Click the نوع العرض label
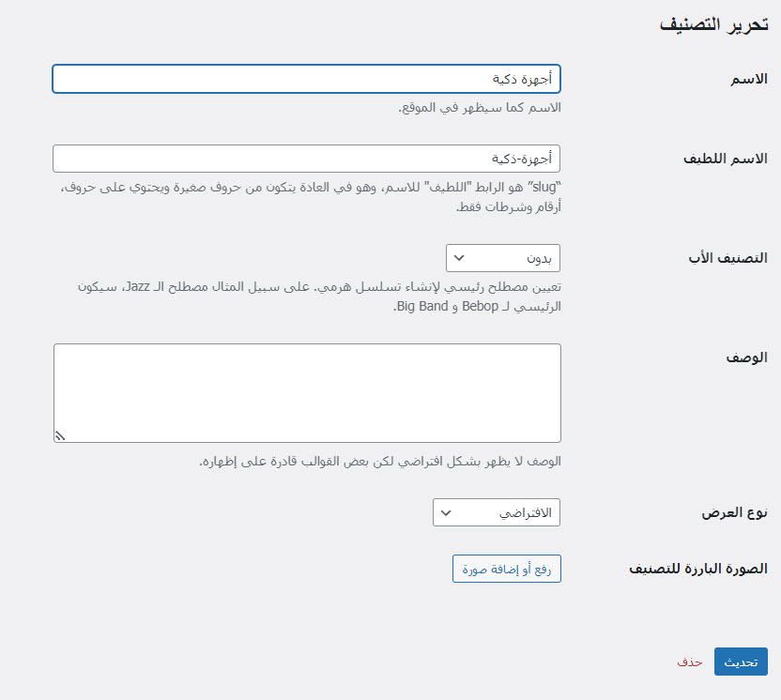Screen dimensions: 781x700 pyautogui.click(x=734, y=513)
